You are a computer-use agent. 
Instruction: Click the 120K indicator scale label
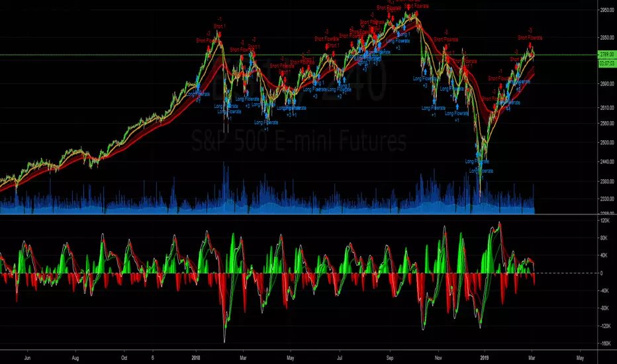605,221
